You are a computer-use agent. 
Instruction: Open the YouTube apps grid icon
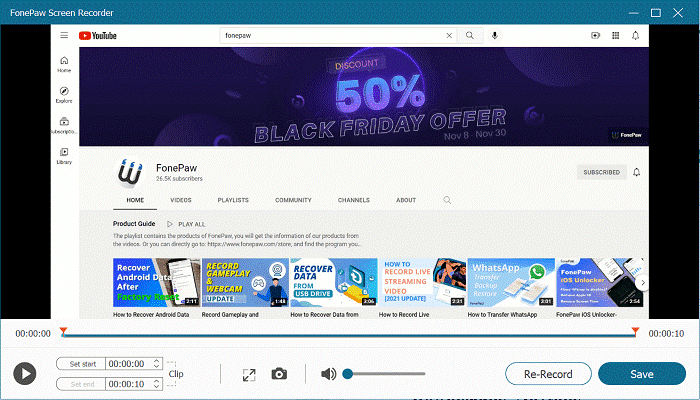click(616, 35)
